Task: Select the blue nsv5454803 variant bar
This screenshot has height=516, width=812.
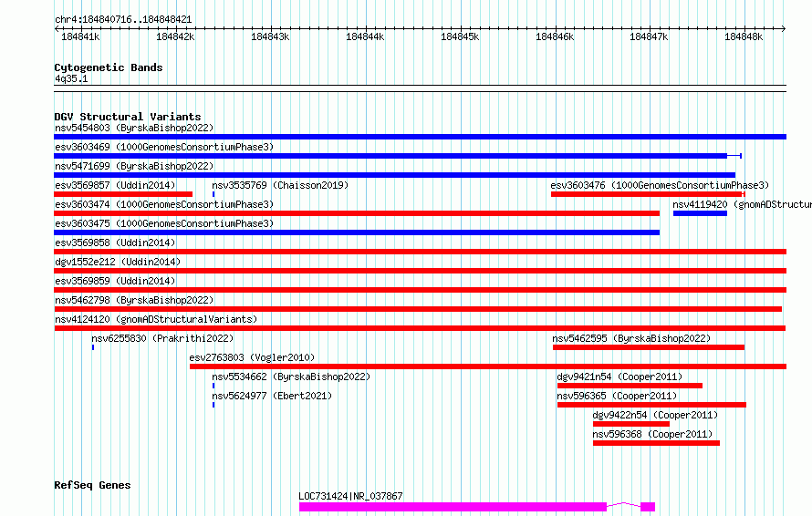Action: pos(420,137)
